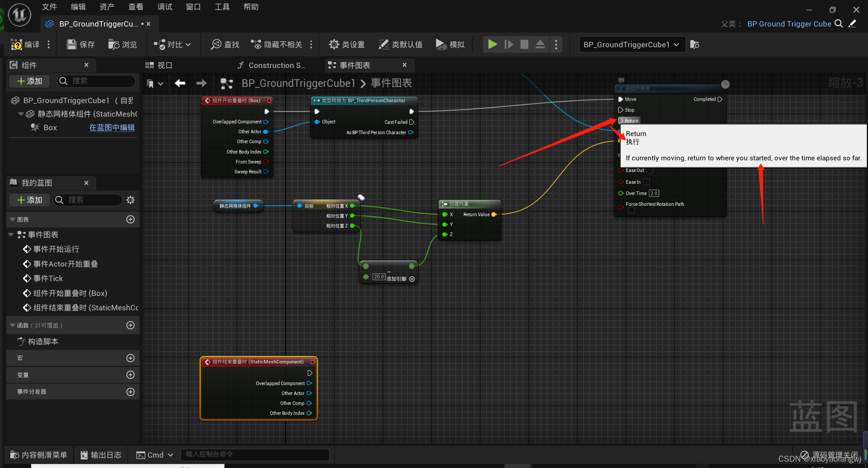Collapse the Graphs section
The image size is (868, 468).
coord(12,219)
